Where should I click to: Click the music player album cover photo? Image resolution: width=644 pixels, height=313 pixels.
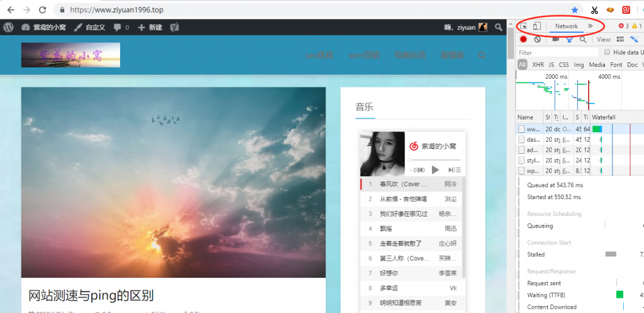382,154
